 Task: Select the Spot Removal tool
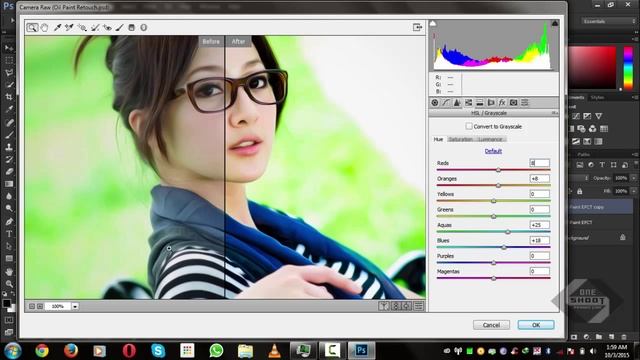(95, 27)
